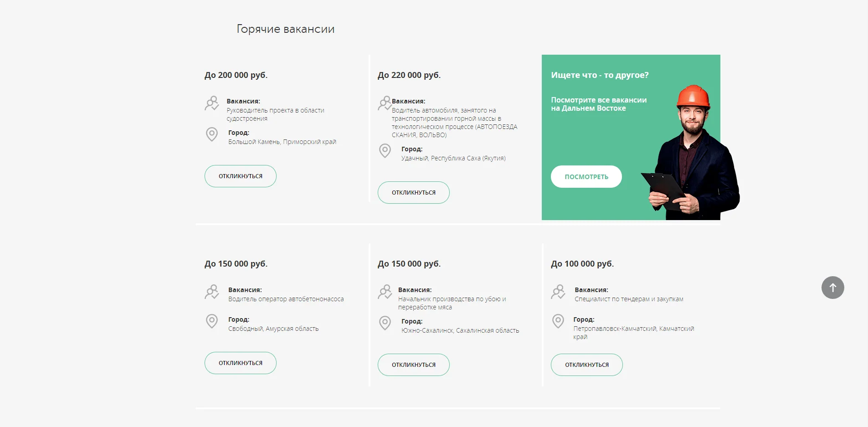
Task: Click the location pin icon beside Удачный, Якутия
Action: click(x=385, y=151)
